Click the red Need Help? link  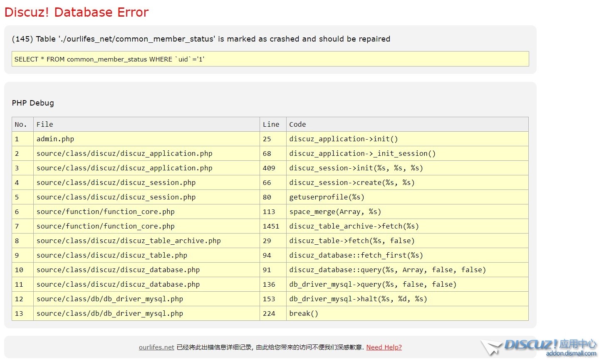tap(384, 347)
